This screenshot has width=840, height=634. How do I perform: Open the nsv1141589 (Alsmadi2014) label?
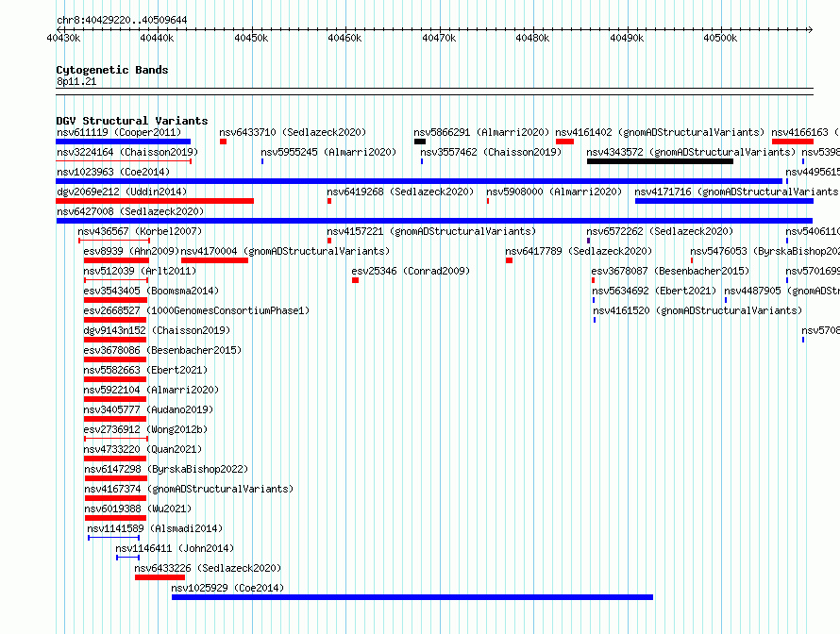[156, 528]
